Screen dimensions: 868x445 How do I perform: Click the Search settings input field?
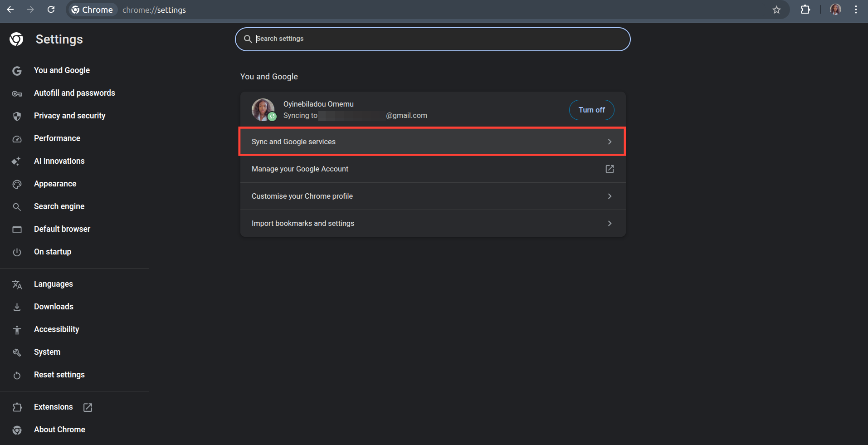coord(432,39)
